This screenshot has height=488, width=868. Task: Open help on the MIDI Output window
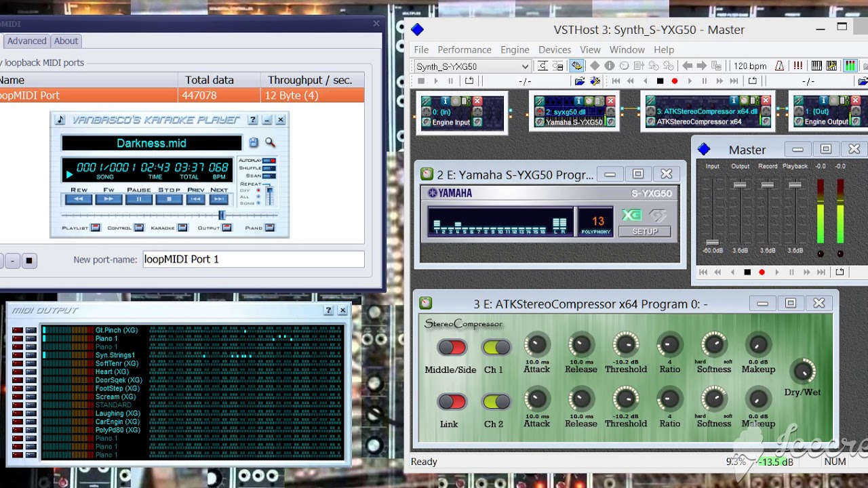click(328, 310)
